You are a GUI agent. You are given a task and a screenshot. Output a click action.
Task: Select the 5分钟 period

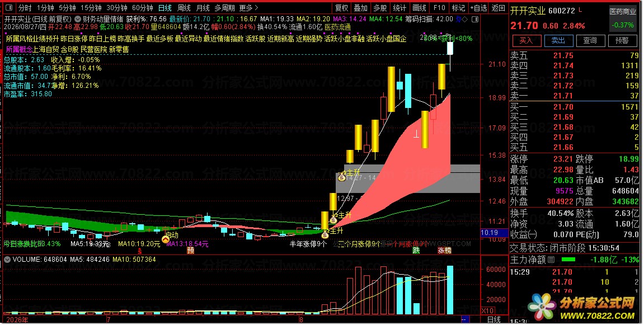67,8
